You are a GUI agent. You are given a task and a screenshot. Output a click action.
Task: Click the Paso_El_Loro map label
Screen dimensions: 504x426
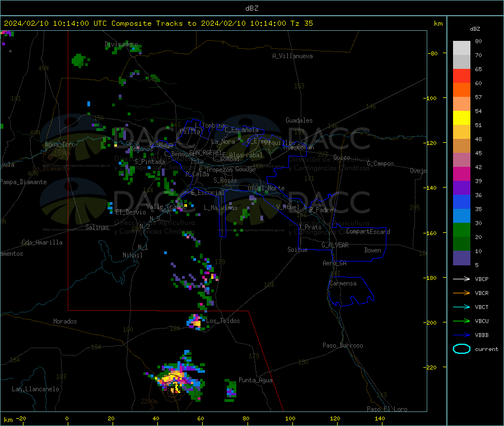(x=387, y=409)
